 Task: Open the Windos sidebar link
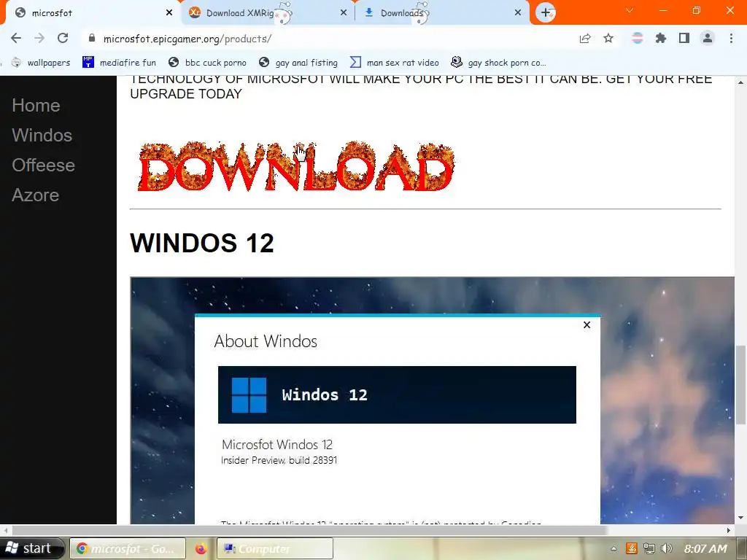[x=42, y=135]
